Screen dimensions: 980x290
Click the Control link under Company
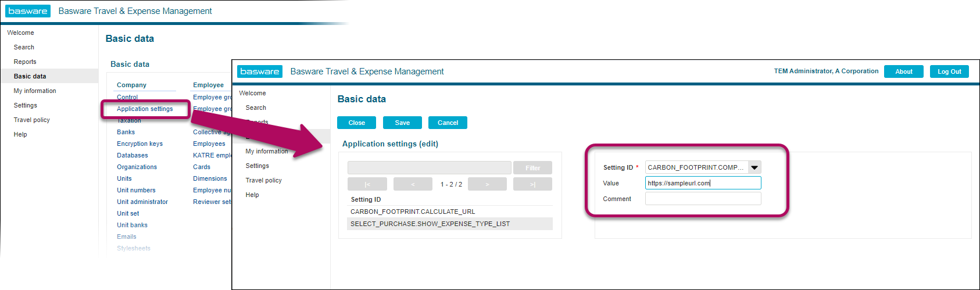click(127, 97)
